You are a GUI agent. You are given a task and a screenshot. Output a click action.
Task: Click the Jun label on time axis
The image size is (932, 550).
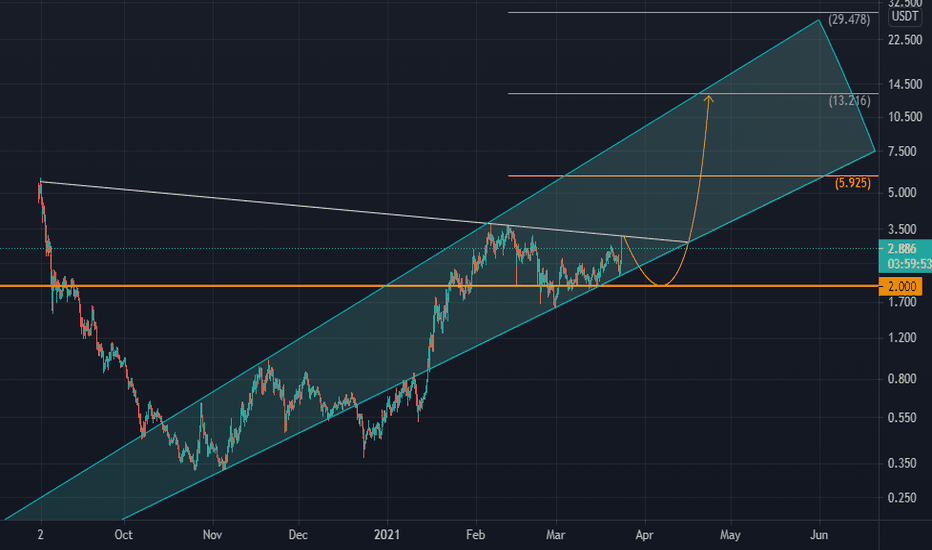point(819,535)
